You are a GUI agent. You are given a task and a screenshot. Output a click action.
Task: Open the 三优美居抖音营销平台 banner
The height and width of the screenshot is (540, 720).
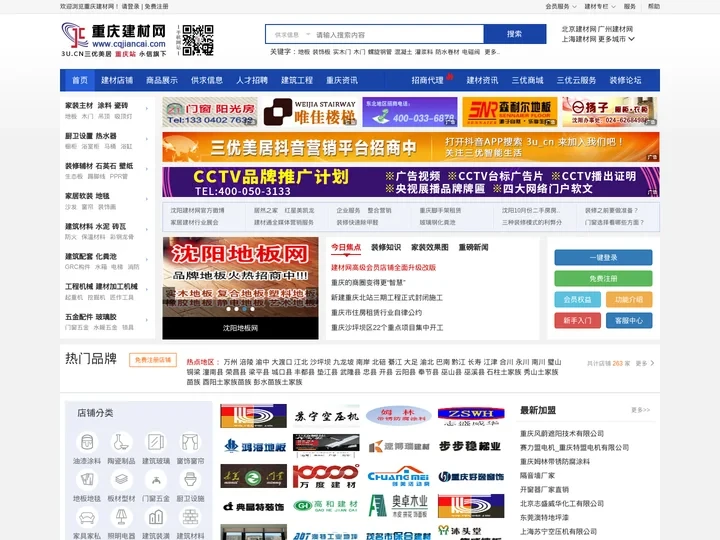(x=411, y=147)
